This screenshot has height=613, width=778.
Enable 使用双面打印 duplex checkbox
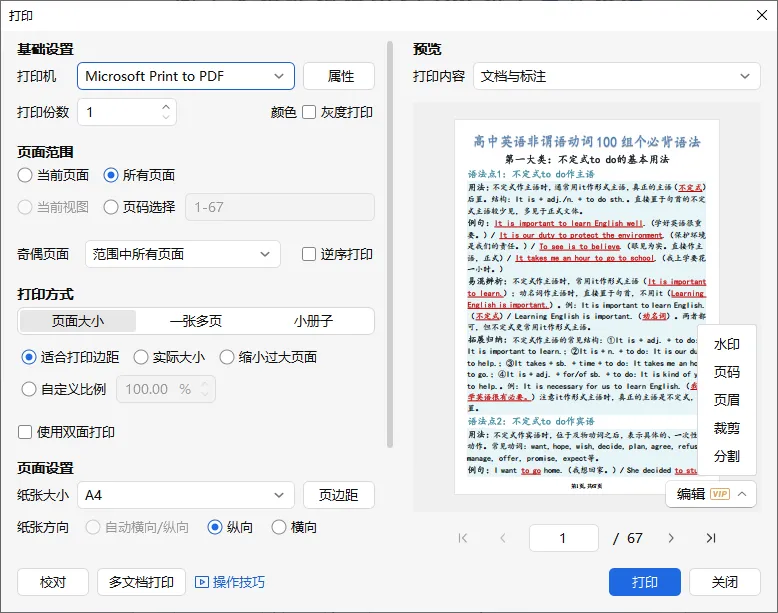[25, 432]
